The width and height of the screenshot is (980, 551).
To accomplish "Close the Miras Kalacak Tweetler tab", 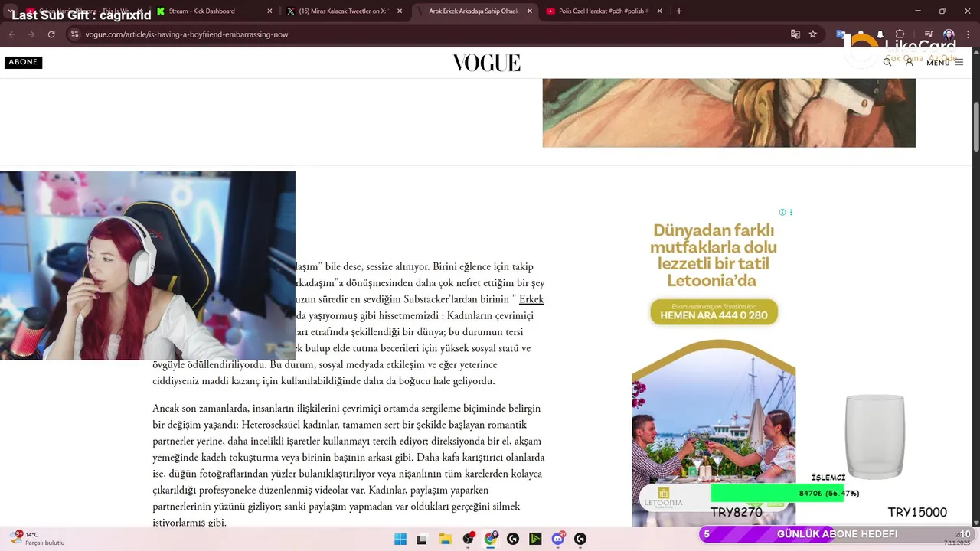I will pyautogui.click(x=400, y=11).
